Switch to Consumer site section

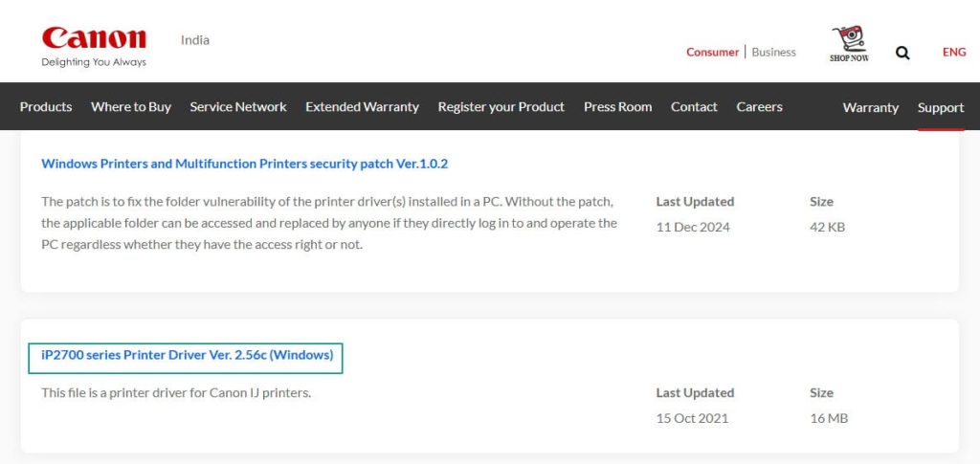click(712, 53)
